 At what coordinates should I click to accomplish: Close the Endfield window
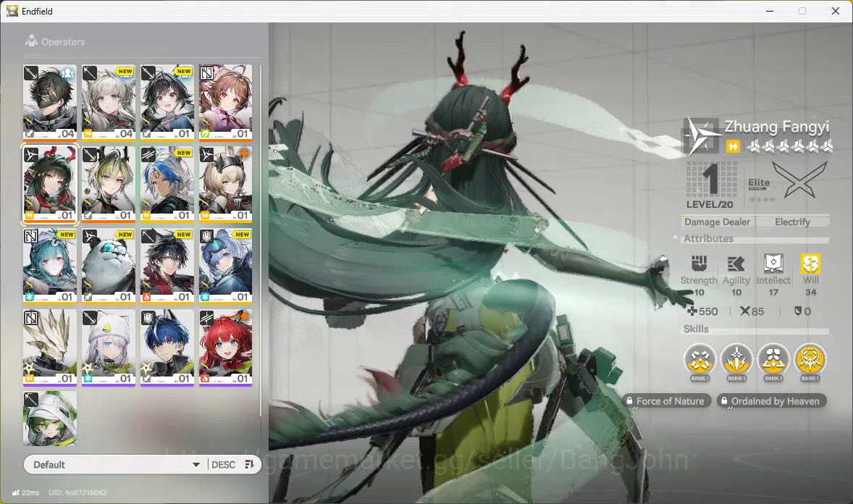[x=836, y=11]
